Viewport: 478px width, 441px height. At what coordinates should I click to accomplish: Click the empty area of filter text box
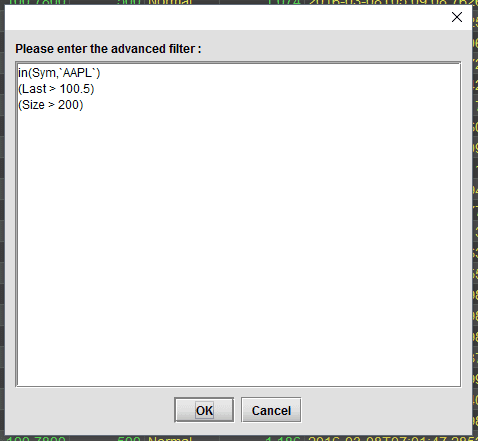238,247
